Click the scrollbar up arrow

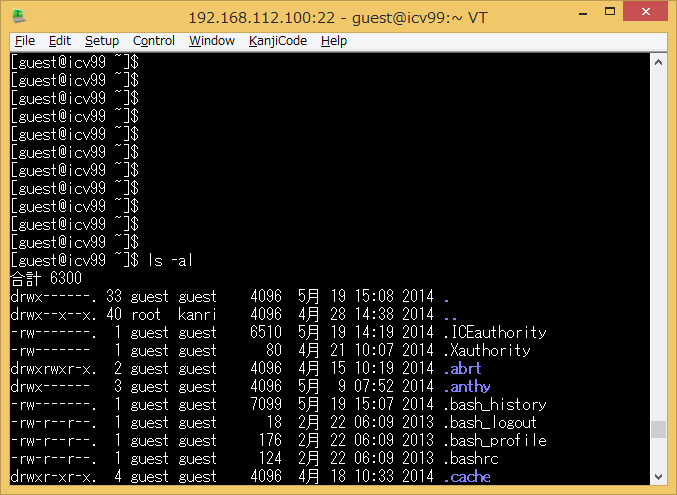658,62
